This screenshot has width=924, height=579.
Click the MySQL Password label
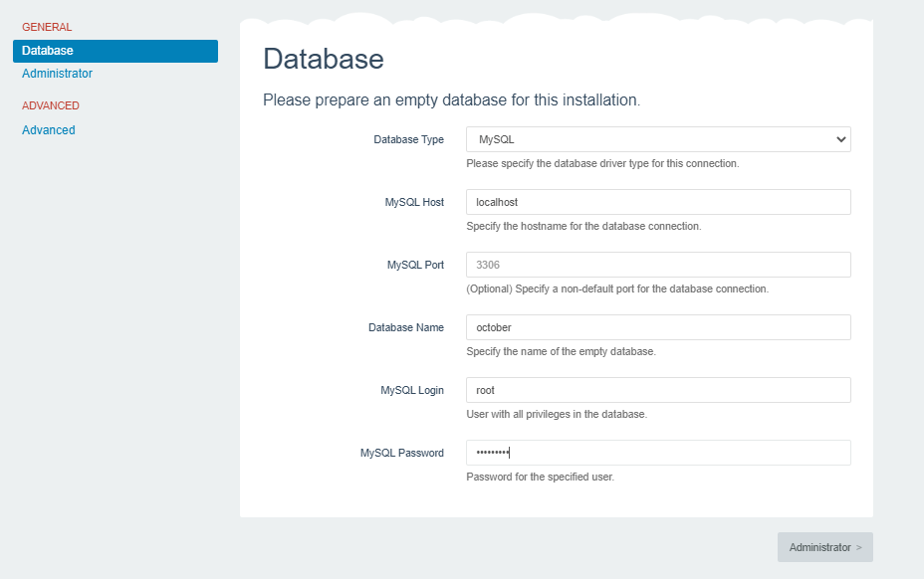(402, 454)
